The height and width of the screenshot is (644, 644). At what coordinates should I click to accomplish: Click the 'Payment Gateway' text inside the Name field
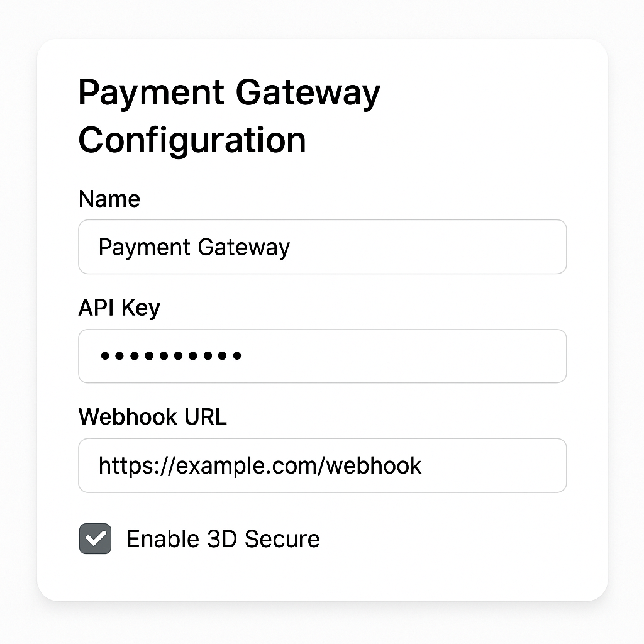coord(194,248)
